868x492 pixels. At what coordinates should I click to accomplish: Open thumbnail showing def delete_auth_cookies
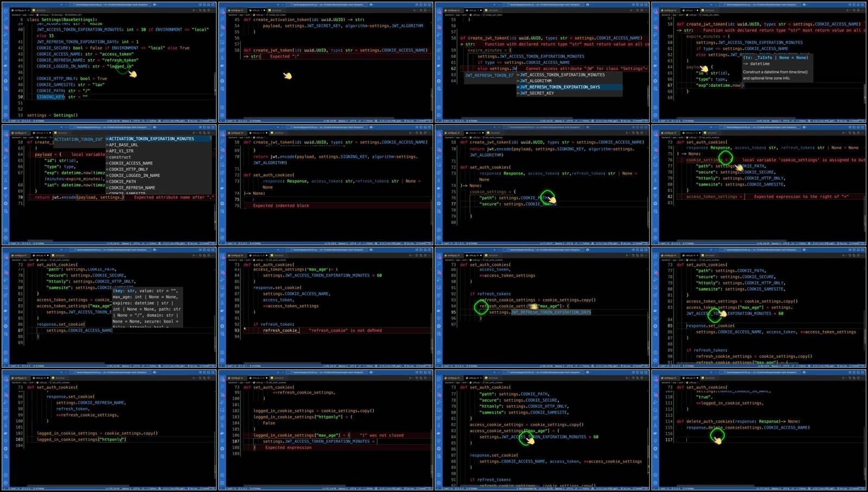pyautogui.click(x=759, y=430)
